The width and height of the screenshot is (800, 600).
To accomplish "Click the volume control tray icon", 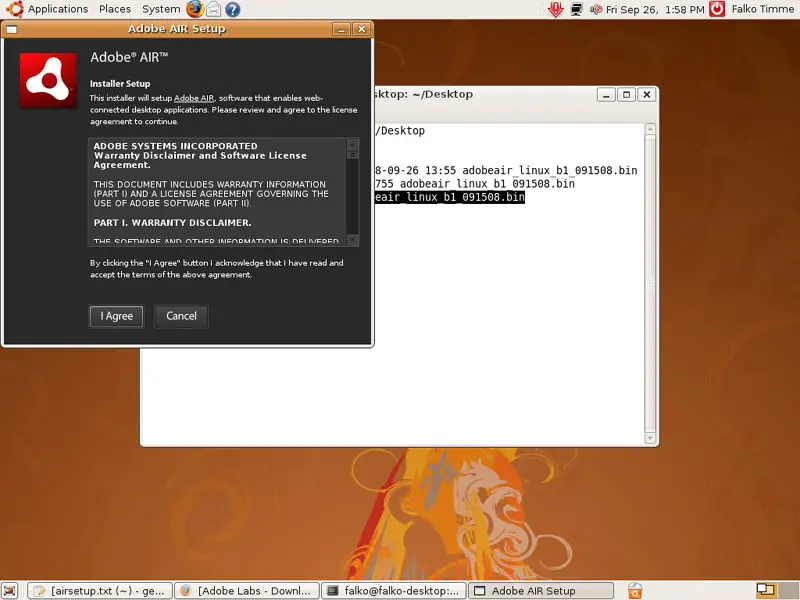I will coord(595,9).
